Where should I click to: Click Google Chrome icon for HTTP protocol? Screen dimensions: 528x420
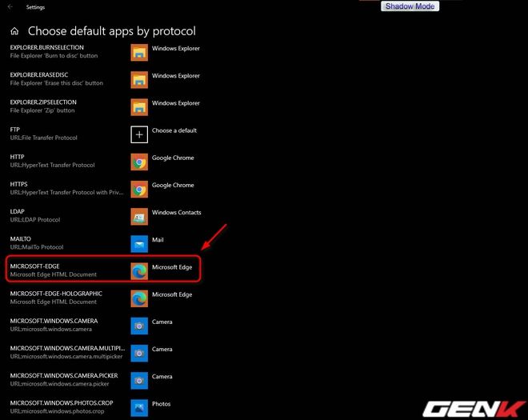pos(139,162)
